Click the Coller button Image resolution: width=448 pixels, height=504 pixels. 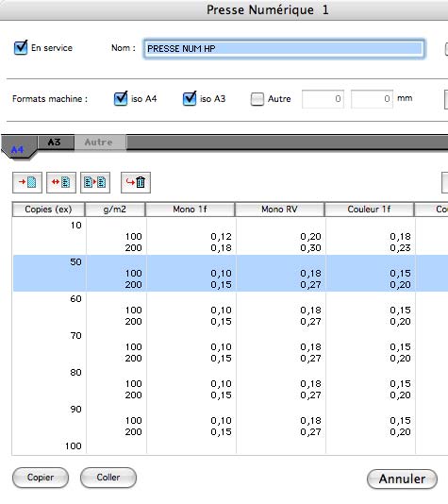(108, 478)
